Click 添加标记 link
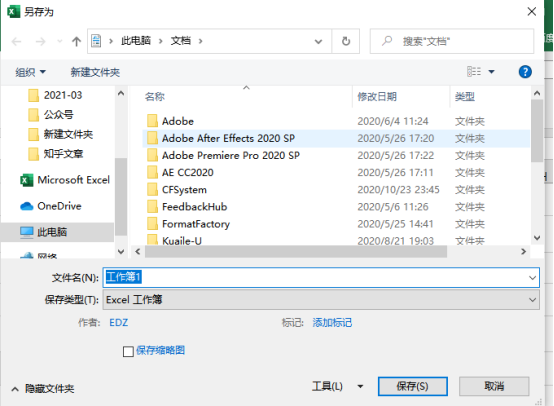This screenshot has height=406, width=554. (332, 323)
